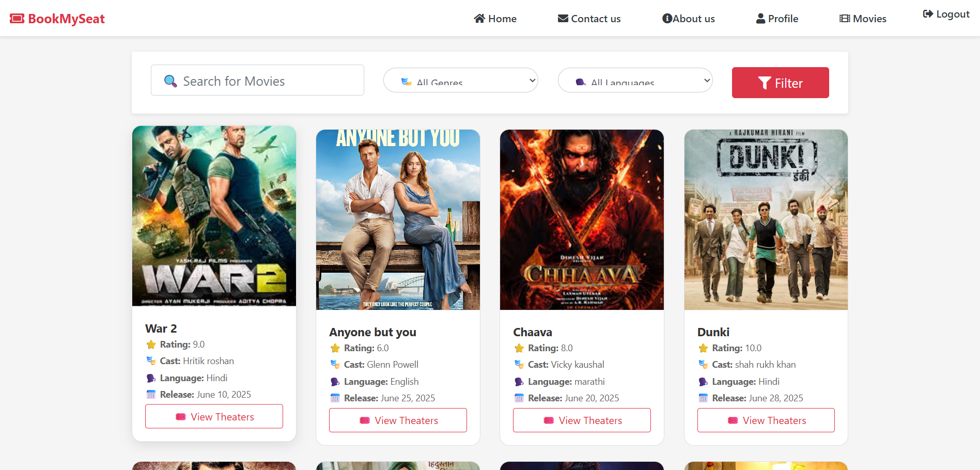Click the envelope icon beside Contact us
The width and height of the screenshot is (980, 470).
(563, 19)
